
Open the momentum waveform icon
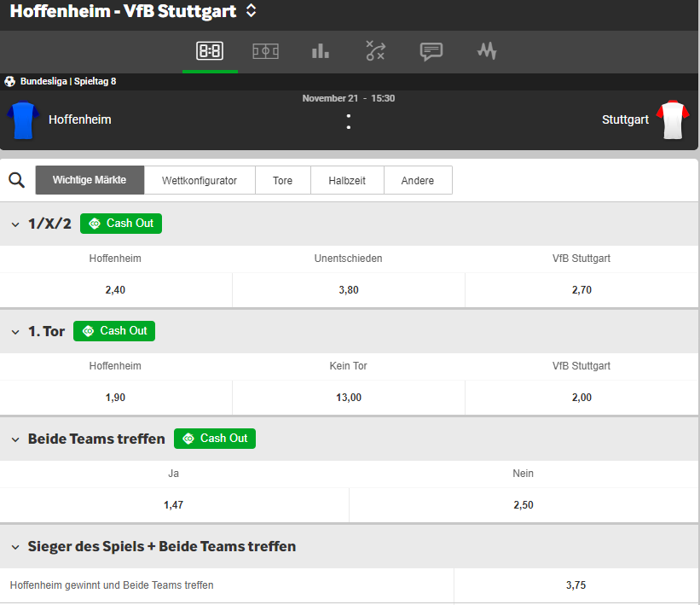click(x=487, y=51)
